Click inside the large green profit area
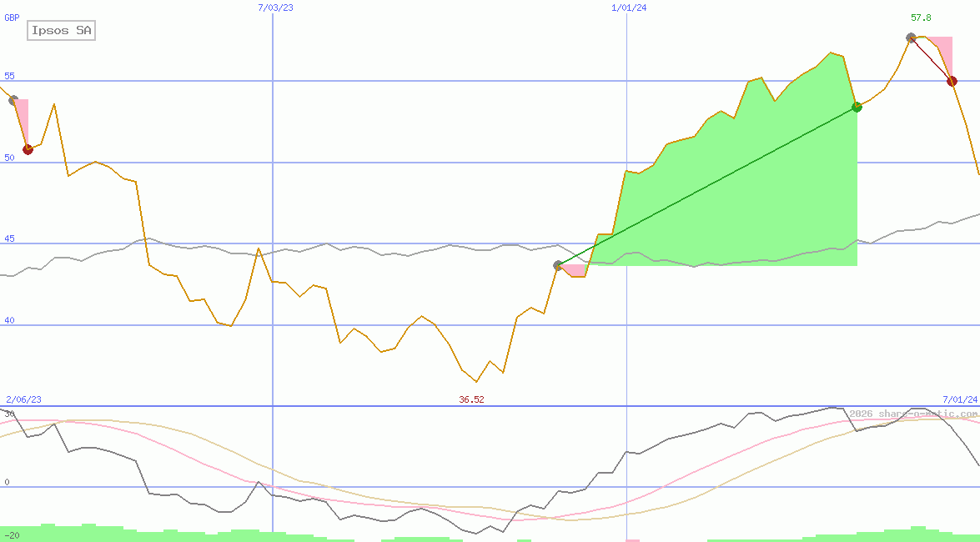Viewport: 980px width, 542px height. click(751, 208)
